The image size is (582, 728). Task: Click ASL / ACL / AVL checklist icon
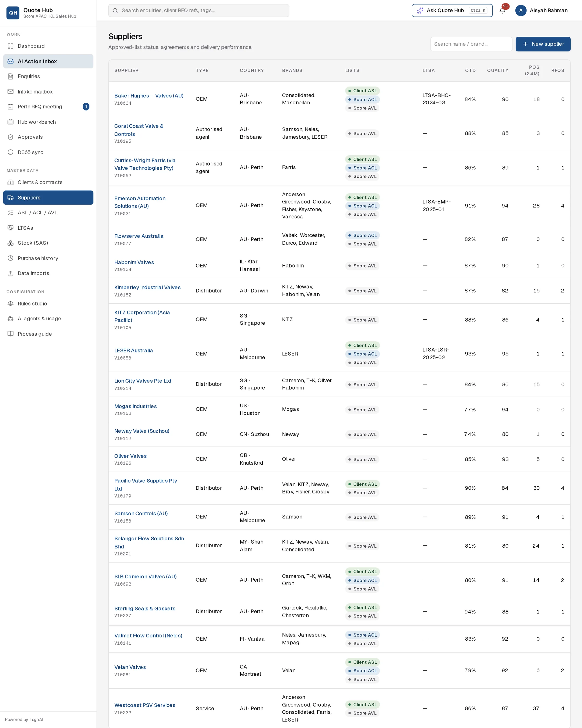[x=11, y=213]
